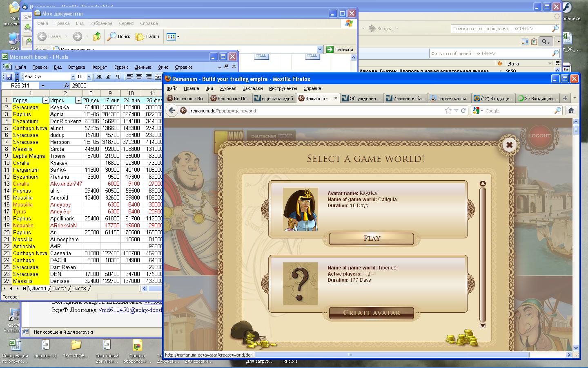Open the Город column filter dropdown
588x368 pixels.
[46, 101]
